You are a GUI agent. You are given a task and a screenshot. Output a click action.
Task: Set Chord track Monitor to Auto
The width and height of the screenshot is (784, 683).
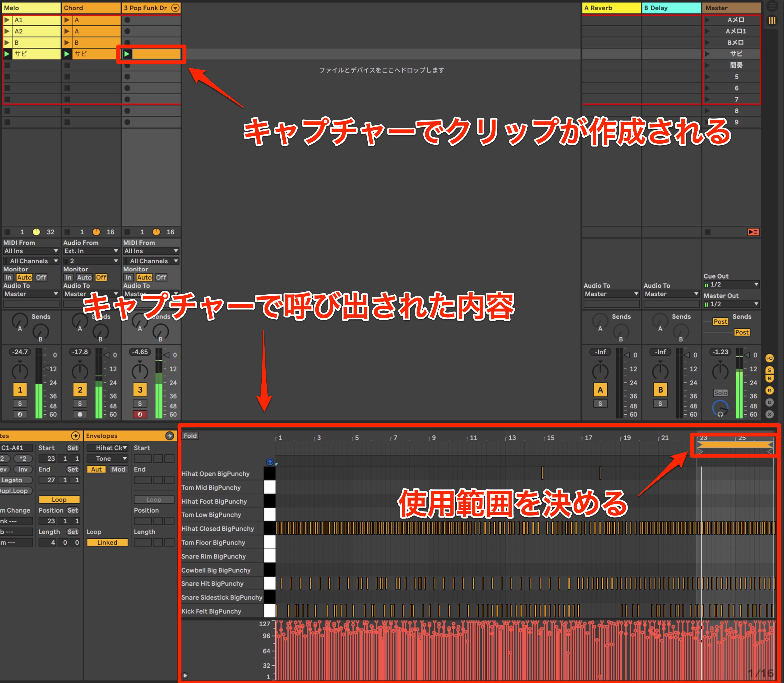pyautogui.click(x=84, y=277)
